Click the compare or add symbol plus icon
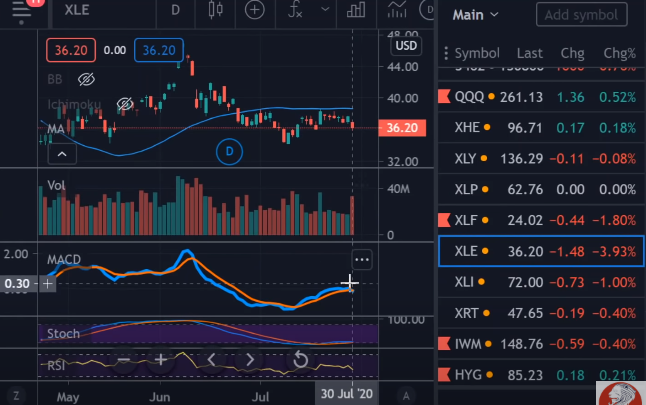 tap(254, 10)
